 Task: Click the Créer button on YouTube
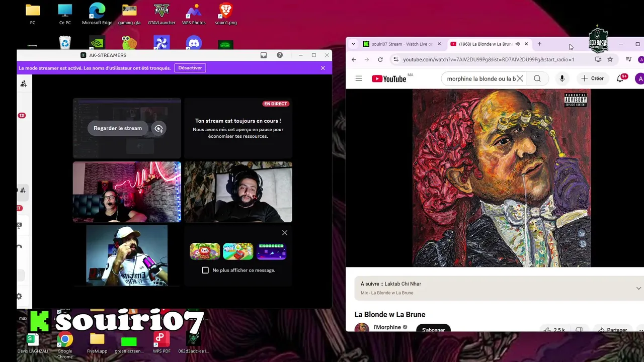click(592, 78)
